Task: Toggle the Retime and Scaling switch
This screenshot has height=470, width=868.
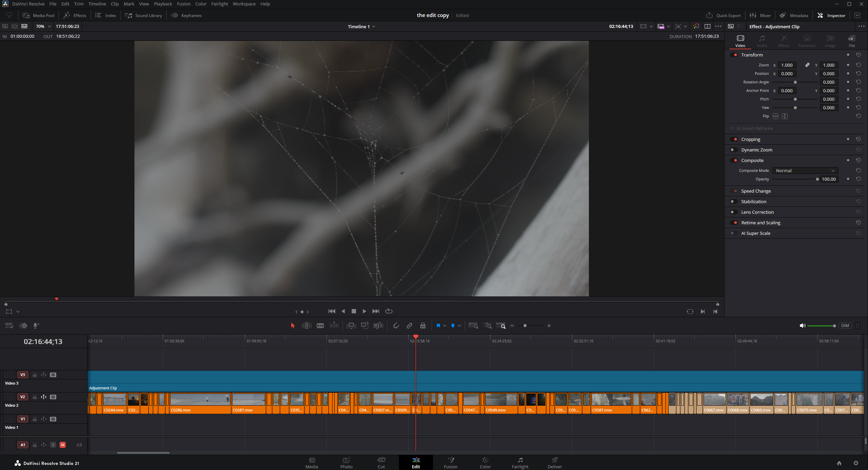Action: point(734,223)
